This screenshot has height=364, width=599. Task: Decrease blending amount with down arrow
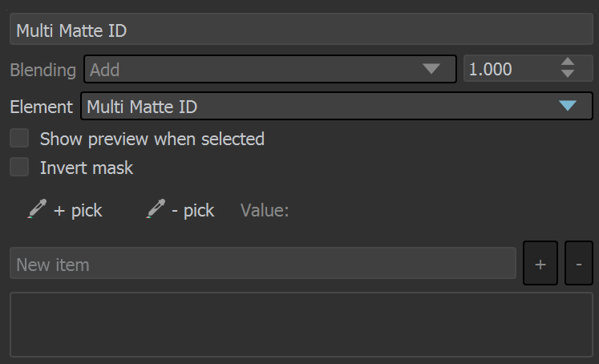pos(568,73)
